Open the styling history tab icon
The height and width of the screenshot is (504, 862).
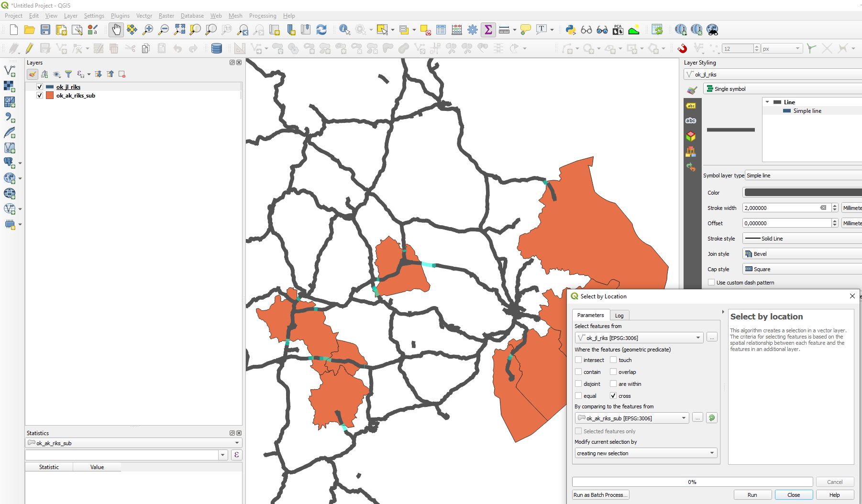point(691,167)
